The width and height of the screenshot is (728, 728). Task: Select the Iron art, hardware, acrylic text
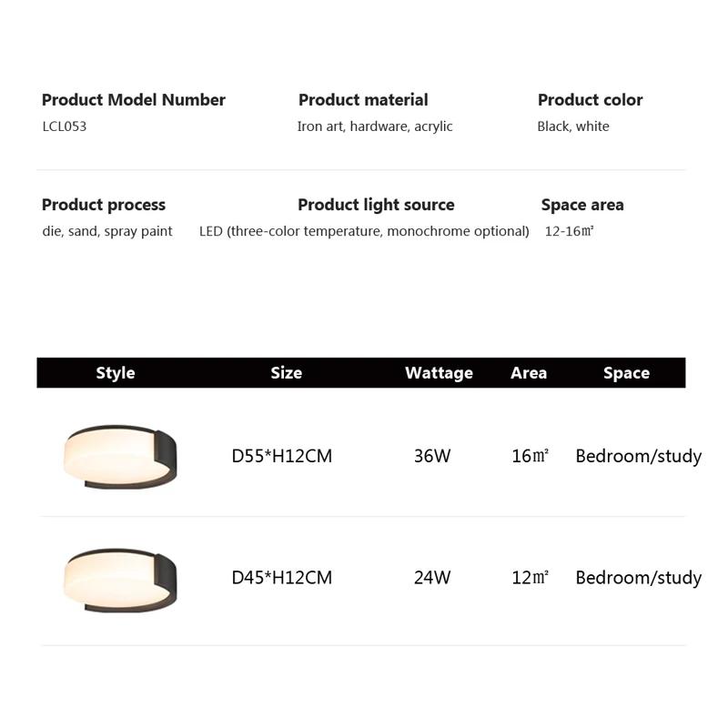coord(375,126)
